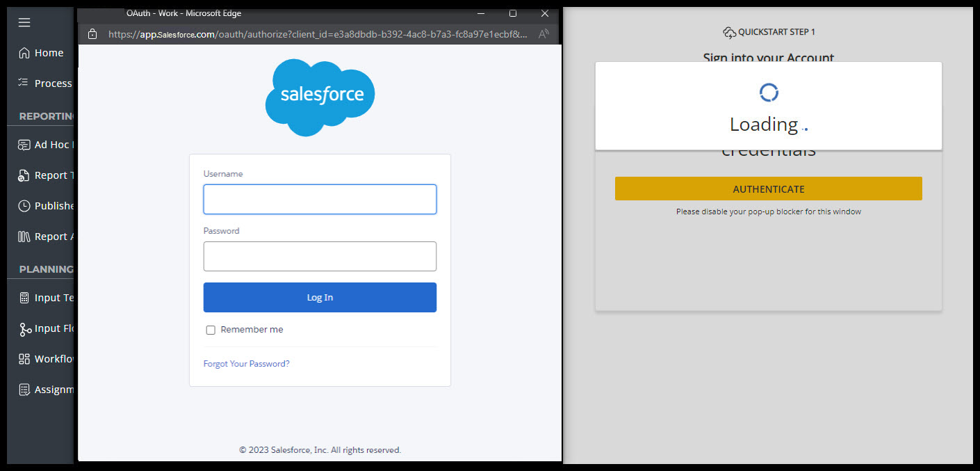This screenshot has width=980, height=471.
Task: Click the Home house icon
Action: [x=24, y=53]
